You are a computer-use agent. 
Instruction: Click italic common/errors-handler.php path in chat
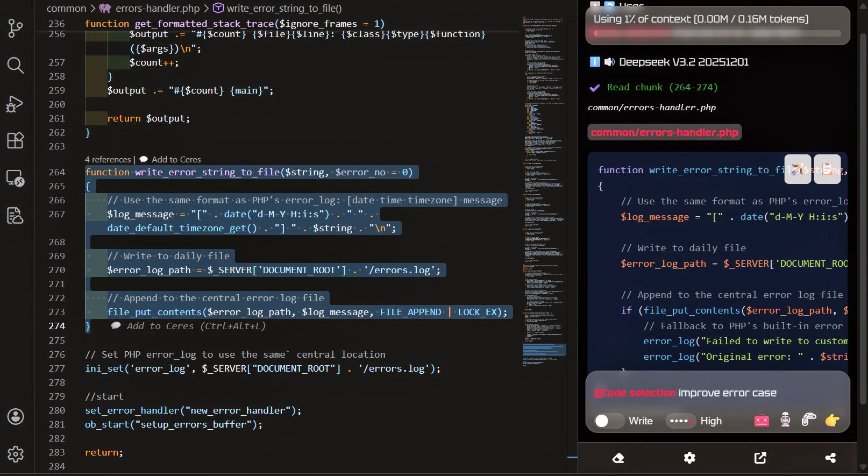pyautogui.click(x=652, y=107)
